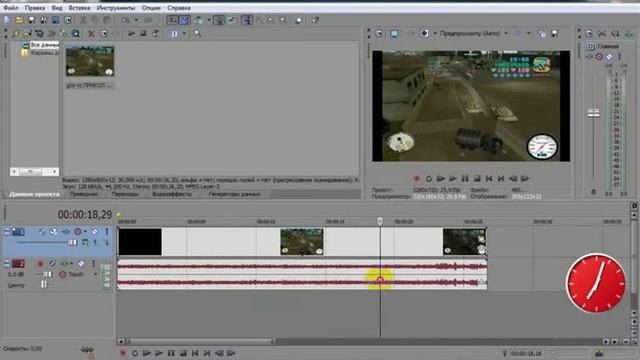Screen dimensions: 640x360
Task: Open the preview Overlays dropdown arrow
Action: [x=529, y=33]
